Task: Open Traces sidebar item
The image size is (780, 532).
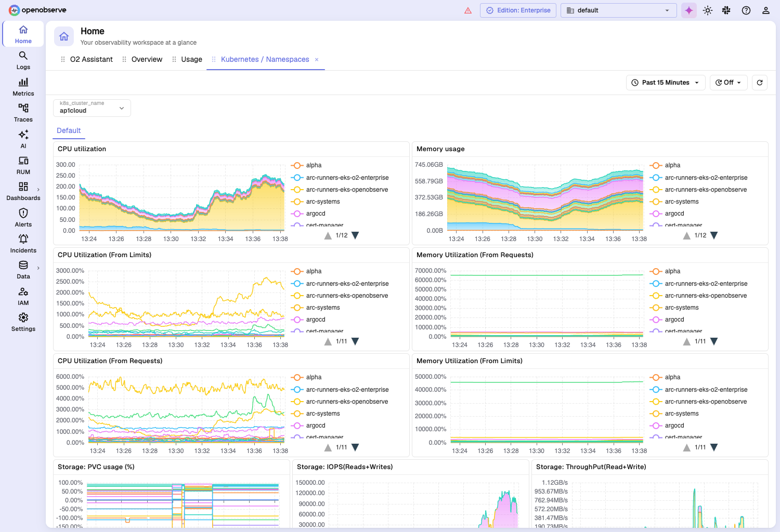Action: point(23,113)
